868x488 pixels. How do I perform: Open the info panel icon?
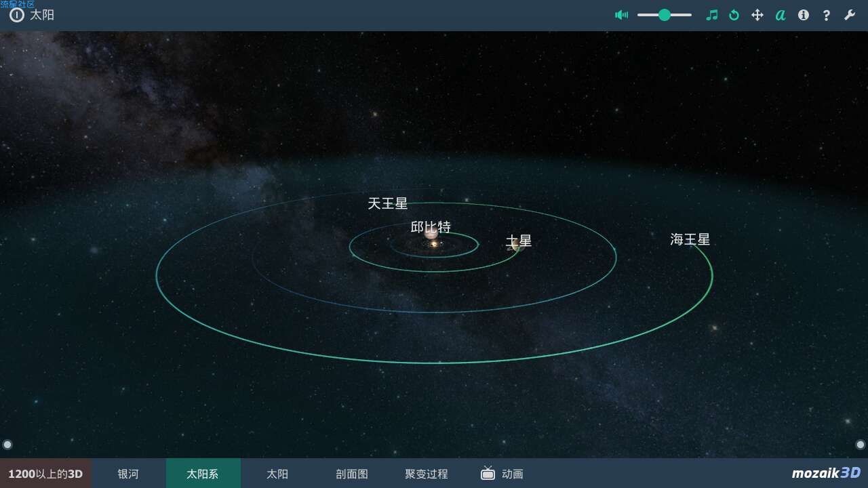tap(804, 15)
